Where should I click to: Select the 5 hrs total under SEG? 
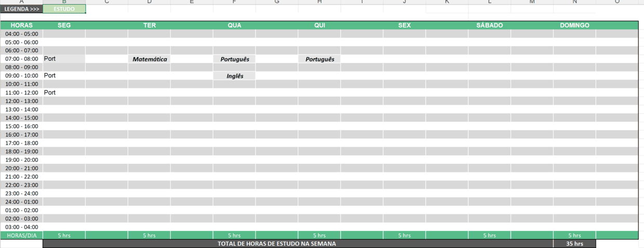coord(64,235)
